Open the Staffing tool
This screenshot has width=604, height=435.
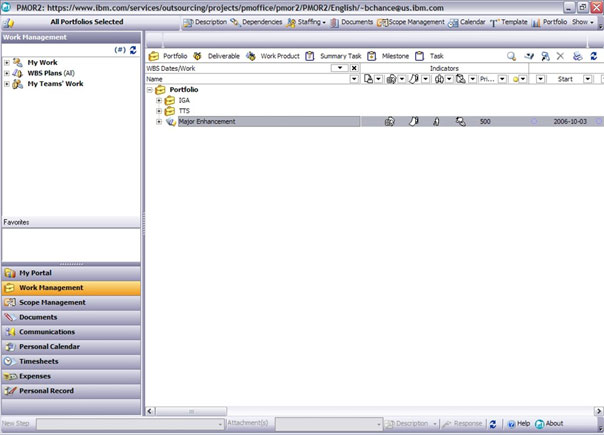pyautogui.click(x=306, y=22)
